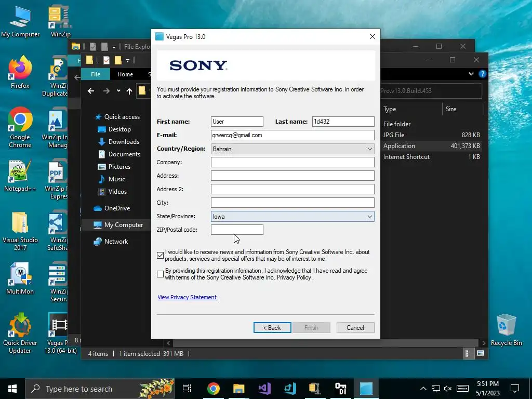Open MultiMon desktop shortcut
Screen dimensions: 532x399
(x=20, y=278)
